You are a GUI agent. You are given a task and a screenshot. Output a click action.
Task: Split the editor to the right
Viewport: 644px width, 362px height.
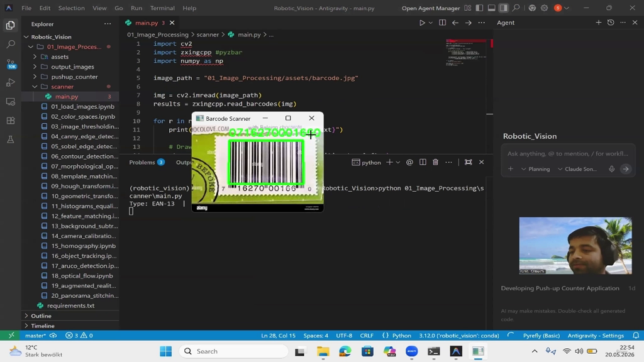click(442, 23)
